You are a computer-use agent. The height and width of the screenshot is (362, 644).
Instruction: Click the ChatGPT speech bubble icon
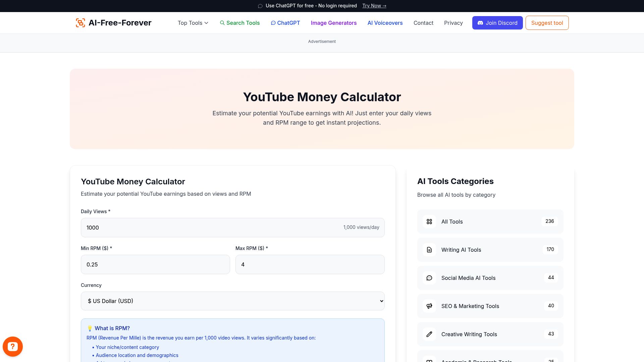(x=273, y=23)
